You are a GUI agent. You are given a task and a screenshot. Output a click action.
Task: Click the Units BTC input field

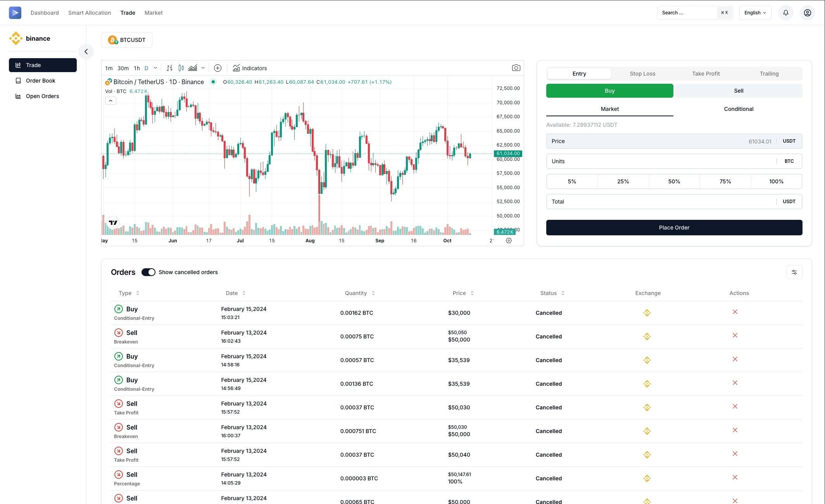(x=661, y=161)
